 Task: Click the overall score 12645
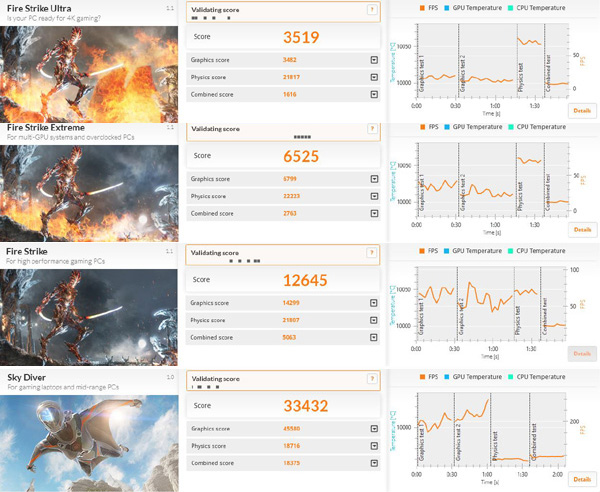tap(305, 280)
